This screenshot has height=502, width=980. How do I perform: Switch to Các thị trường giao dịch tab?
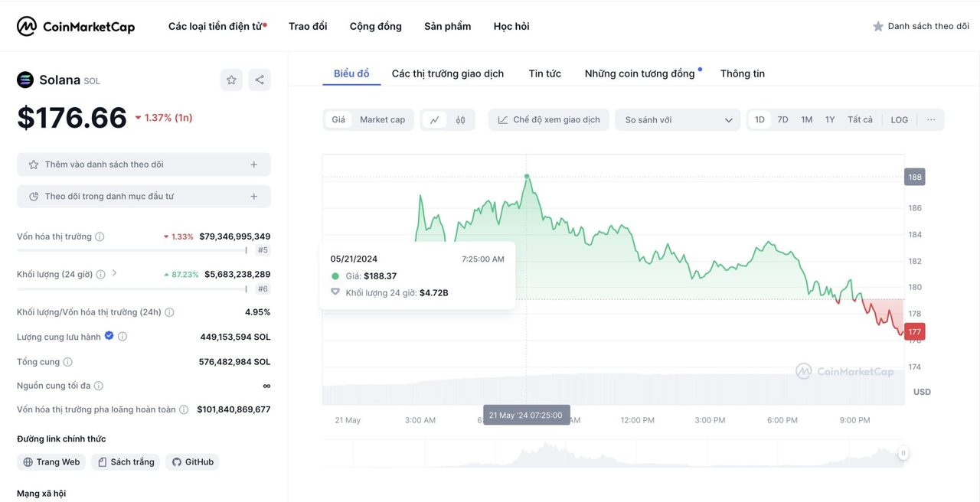click(448, 73)
